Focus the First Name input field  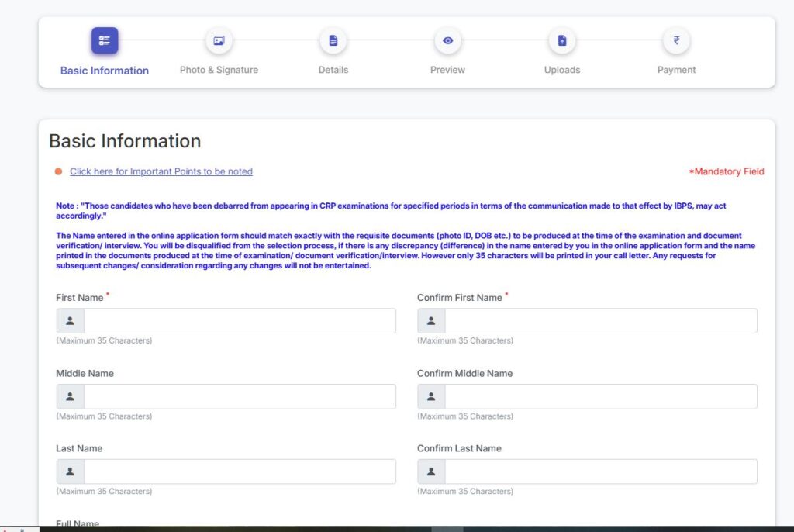(x=240, y=321)
